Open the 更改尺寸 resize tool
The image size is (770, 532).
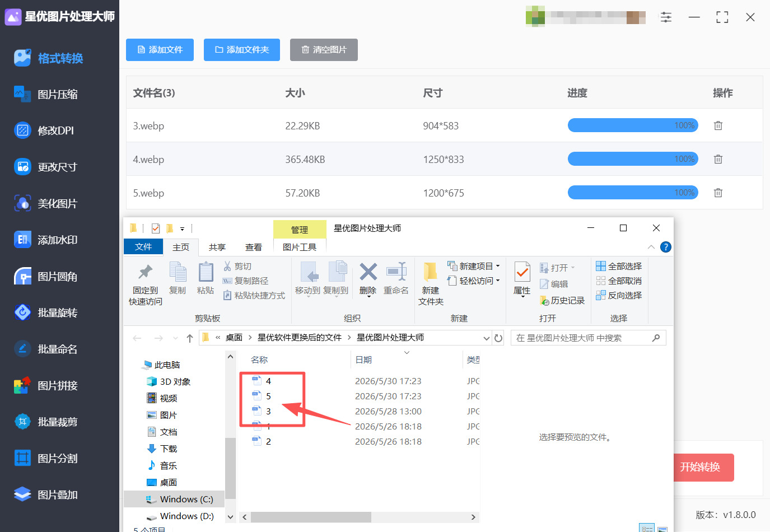[46, 167]
